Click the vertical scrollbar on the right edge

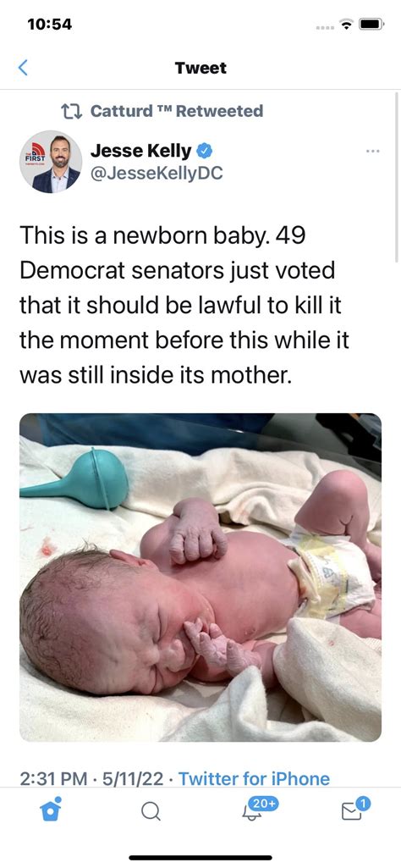(x=397, y=177)
